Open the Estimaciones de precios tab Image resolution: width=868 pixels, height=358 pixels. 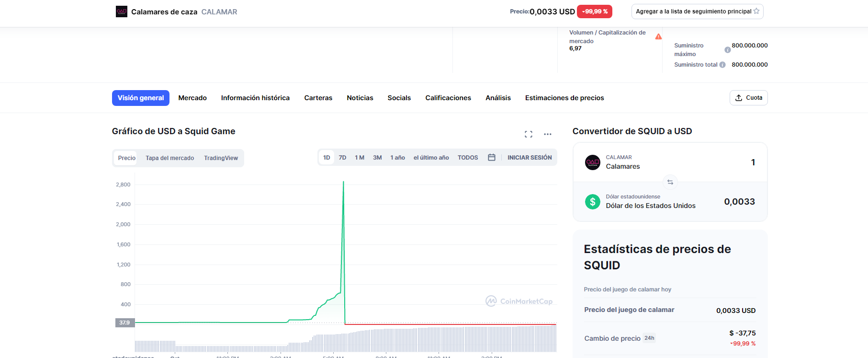click(564, 98)
